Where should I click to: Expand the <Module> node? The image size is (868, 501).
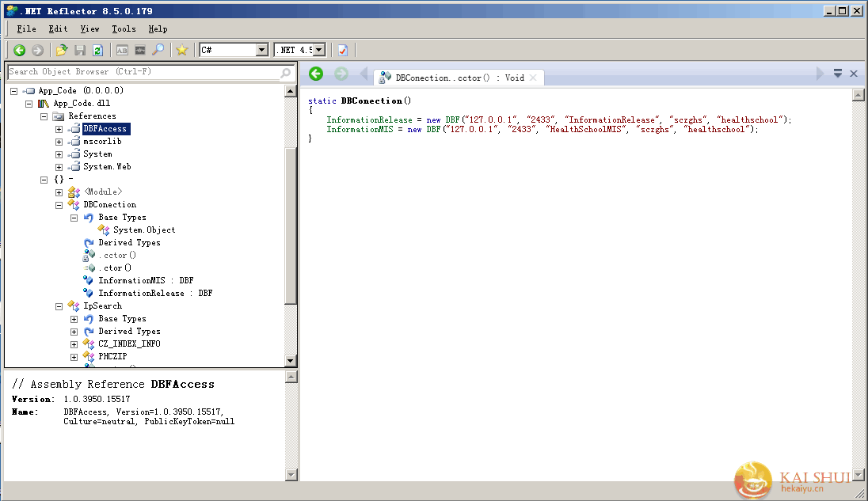point(59,193)
